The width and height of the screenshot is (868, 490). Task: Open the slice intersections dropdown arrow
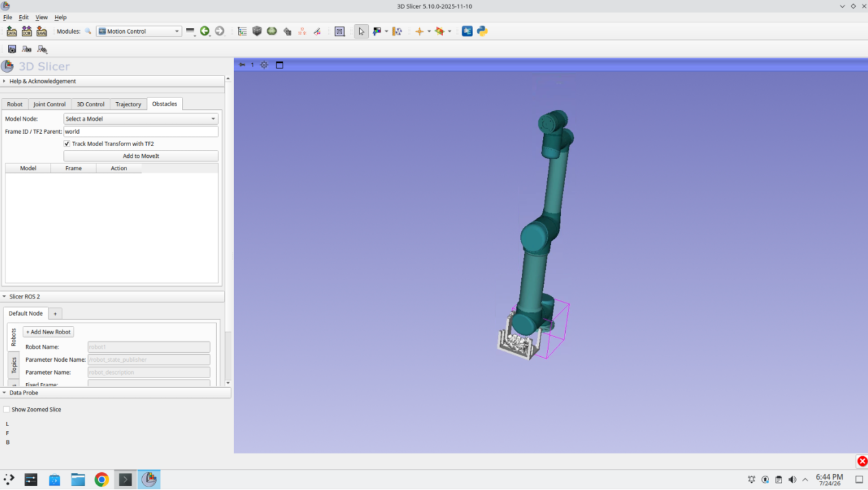coord(450,32)
